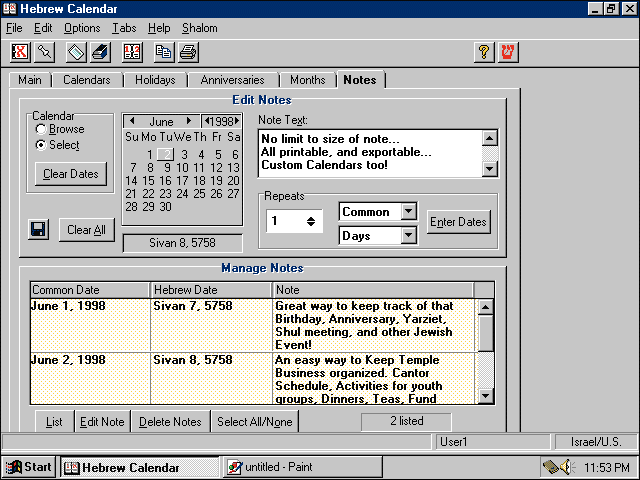Viewport: 640px width, 480px height.
Task: Click the Common Date column header
Action: 90,290
